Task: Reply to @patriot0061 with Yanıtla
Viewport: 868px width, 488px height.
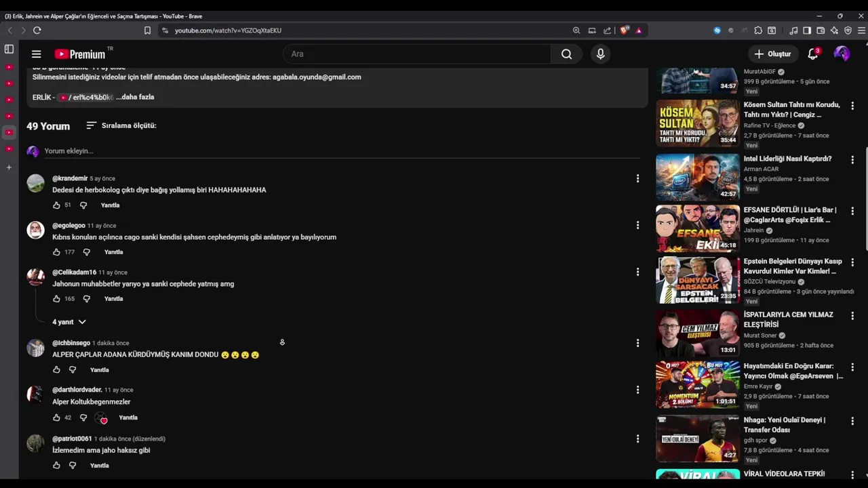Action: [100, 466]
